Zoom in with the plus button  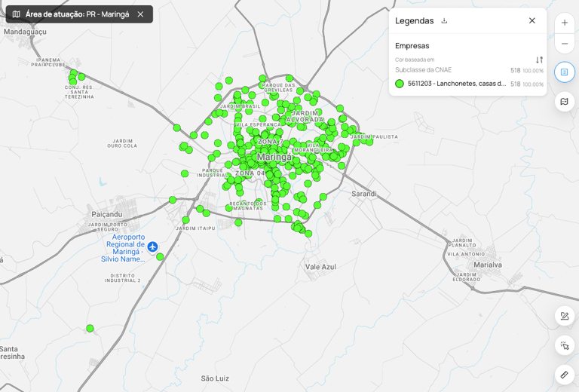[565, 23]
